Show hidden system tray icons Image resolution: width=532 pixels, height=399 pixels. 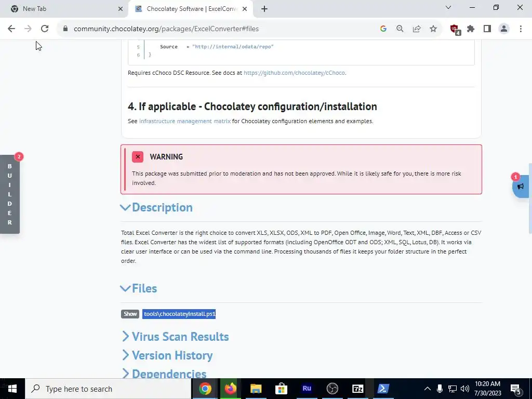point(428,389)
